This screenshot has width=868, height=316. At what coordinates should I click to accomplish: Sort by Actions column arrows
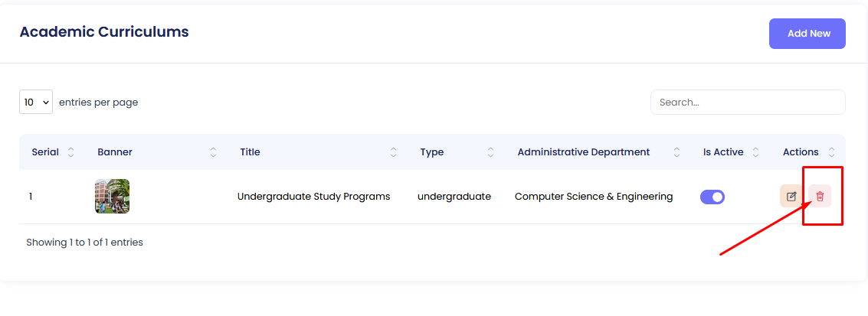(832, 152)
